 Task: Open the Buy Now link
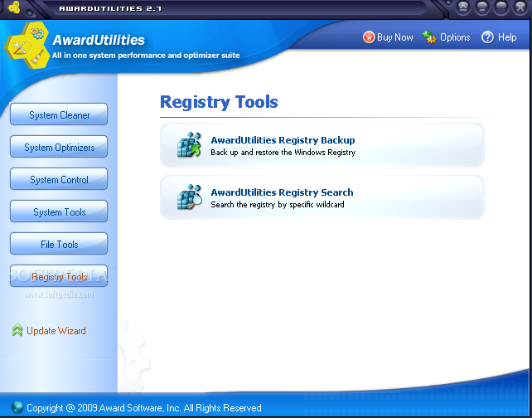tap(395, 37)
